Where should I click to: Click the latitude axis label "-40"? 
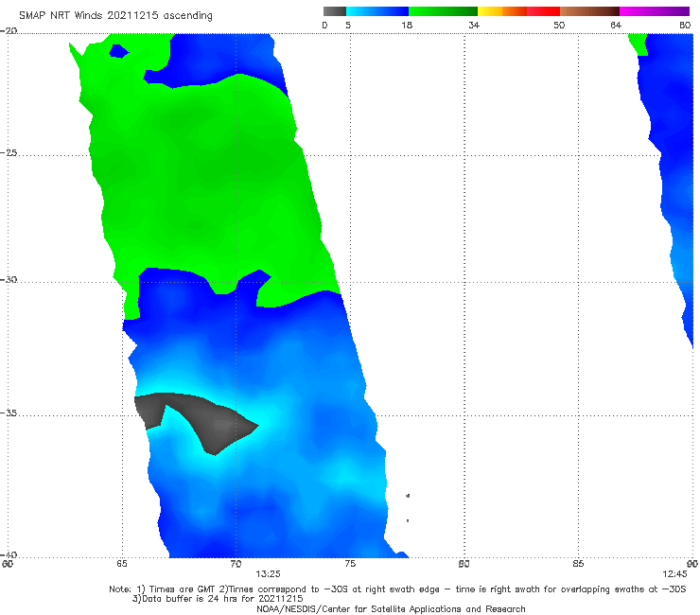pyautogui.click(x=9, y=554)
